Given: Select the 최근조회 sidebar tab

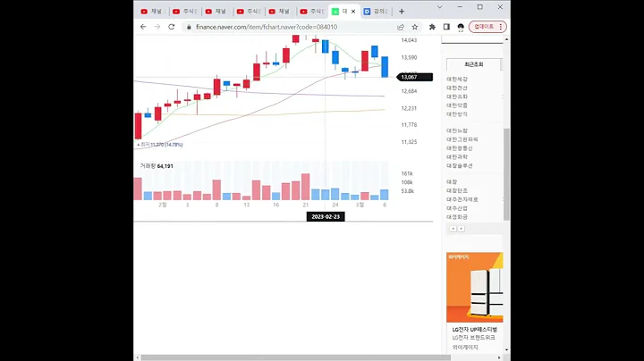Looking at the screenshot, I should [x=473, y=64].
